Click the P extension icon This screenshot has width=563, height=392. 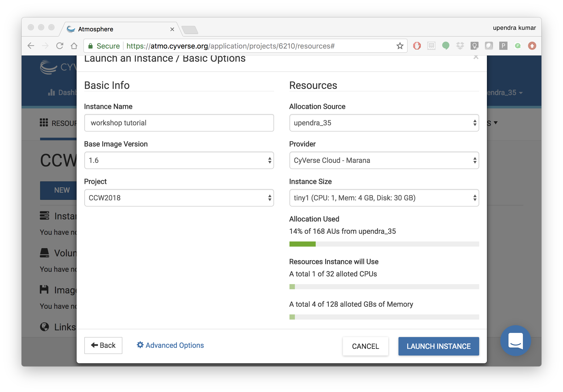(x=503, y=46)
